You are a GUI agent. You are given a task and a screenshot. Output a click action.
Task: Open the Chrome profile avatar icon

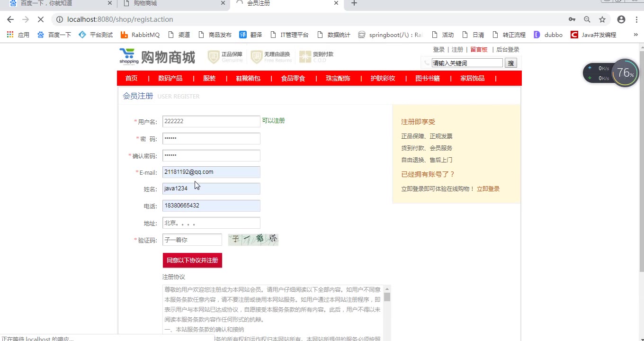click(x=621, y=19)
